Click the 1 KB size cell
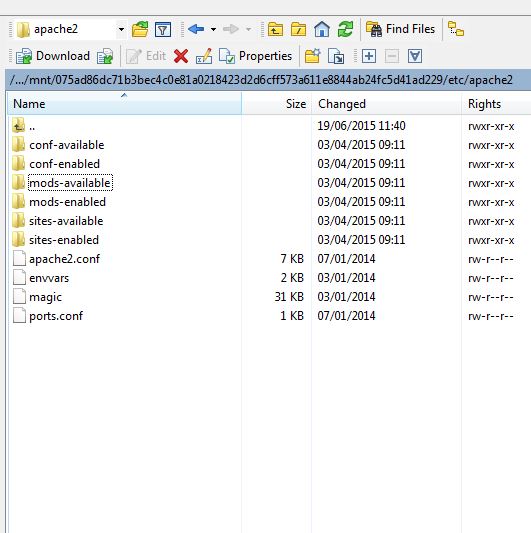The width and height of the screenshot is (531, 533). point(292,316)
